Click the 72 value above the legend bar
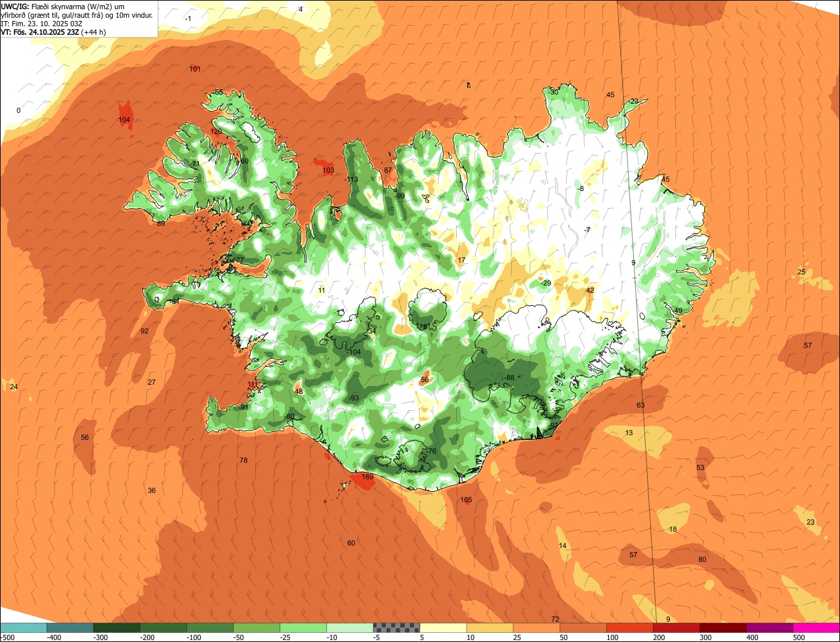Screen dimensions: 840x642 point(555,619)
